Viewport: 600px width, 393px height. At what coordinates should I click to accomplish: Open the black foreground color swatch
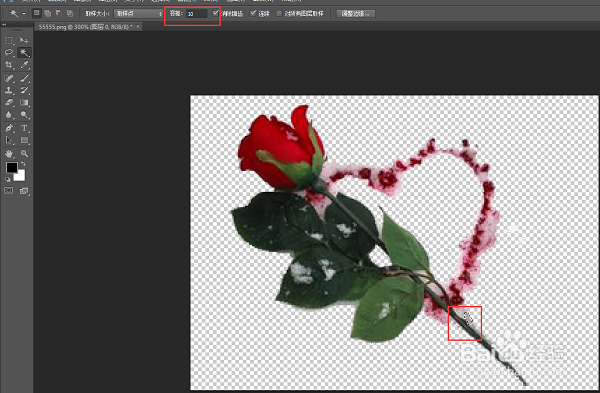pos(11,167)
